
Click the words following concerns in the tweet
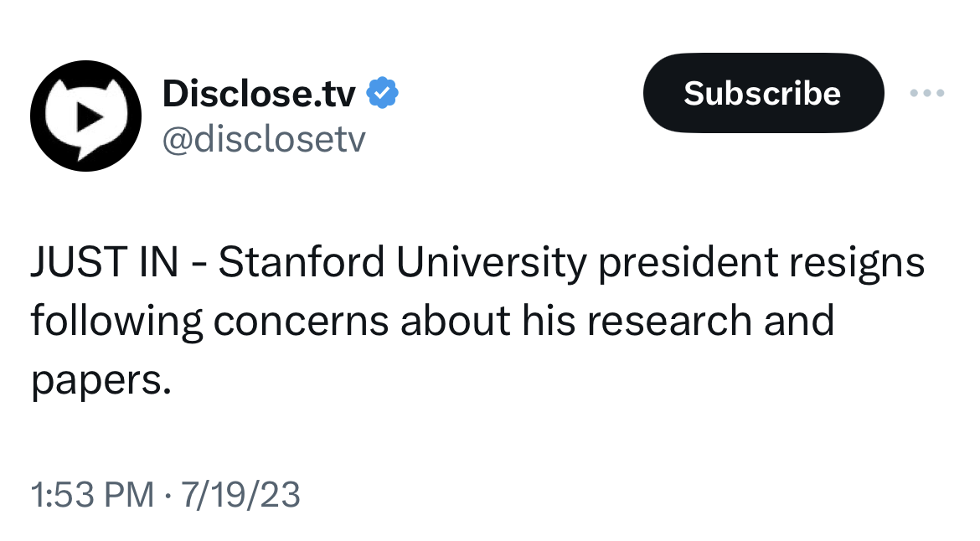(209, 321)
